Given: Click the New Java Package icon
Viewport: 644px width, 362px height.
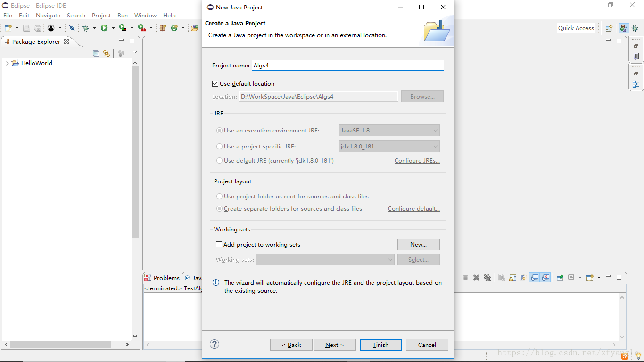Looking at the screenshot, I should coord(163,28).
